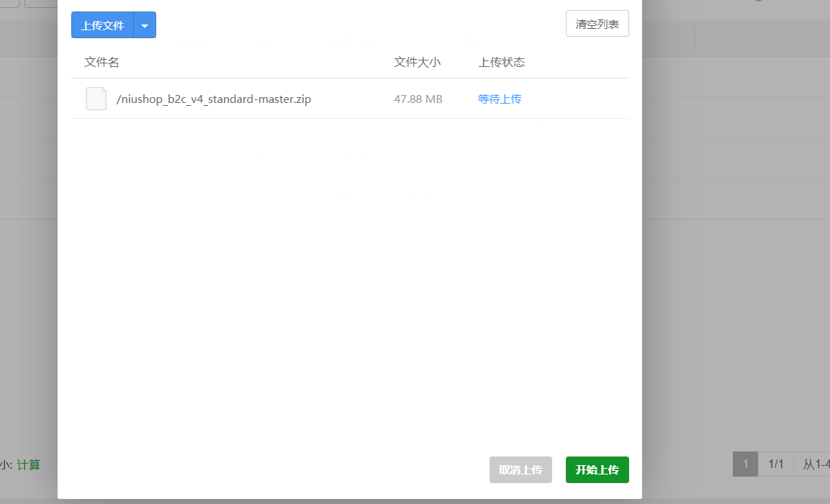
Task: Select page 1 in the pagination
Action: [x=745, y=464]
